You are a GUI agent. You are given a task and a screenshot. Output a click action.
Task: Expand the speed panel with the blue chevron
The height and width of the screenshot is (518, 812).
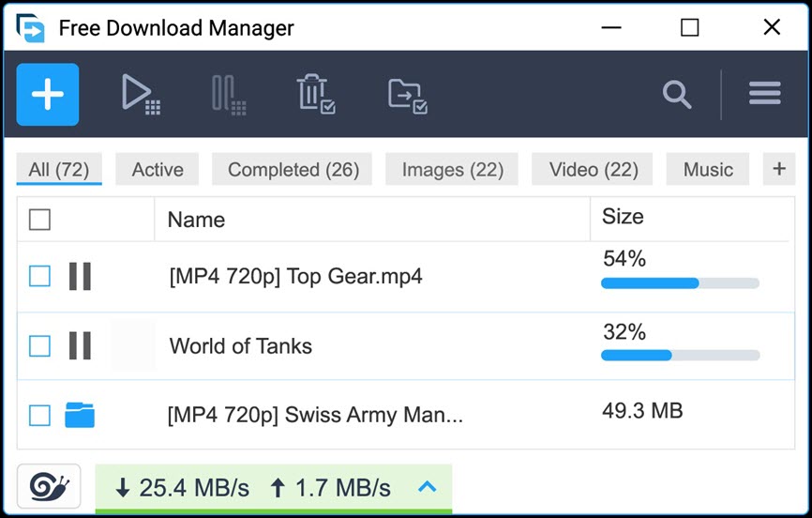(428, 487)
